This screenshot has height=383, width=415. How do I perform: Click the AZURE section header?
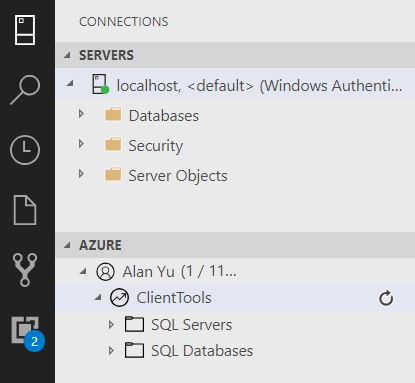[235, 245]
